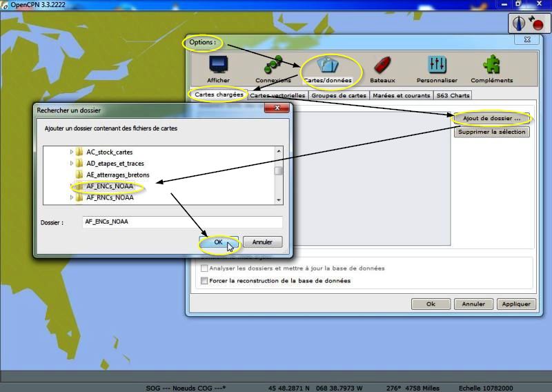The height and width of the screenshot is (392, 552).
Task: Expand the AC_stock_cartes folder
Action: tap(72, 152)
